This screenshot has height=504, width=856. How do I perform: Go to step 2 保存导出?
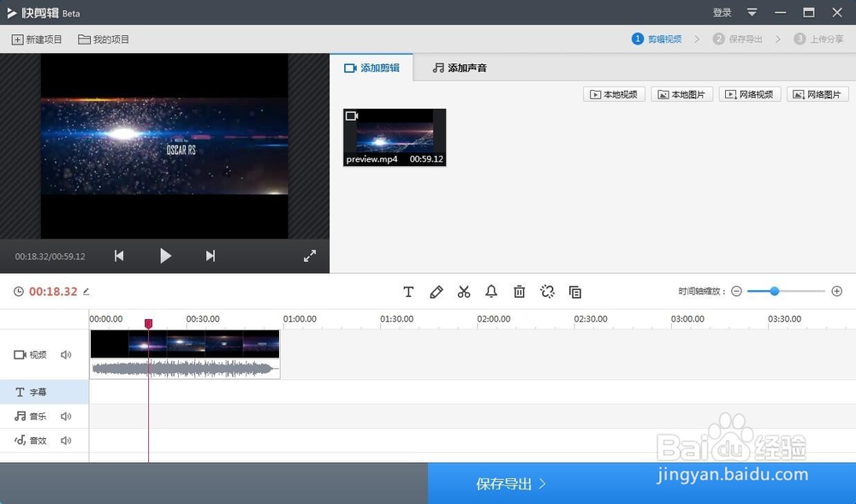coord(738,39)
